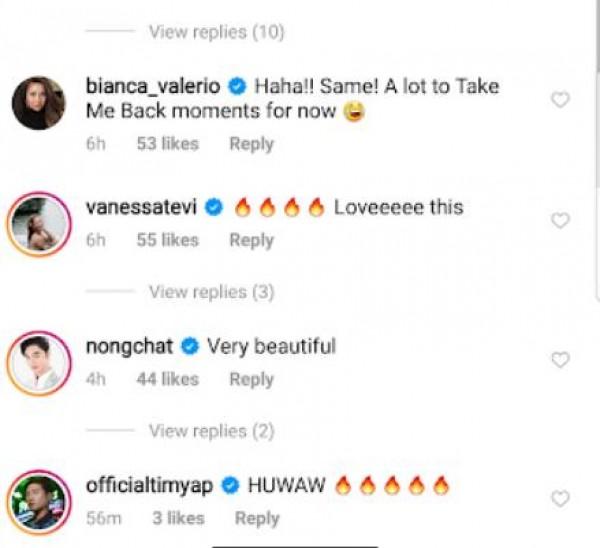Show the 55 likes on vanessatevi's comment
600x548 pixels.
tap(167, 241)
